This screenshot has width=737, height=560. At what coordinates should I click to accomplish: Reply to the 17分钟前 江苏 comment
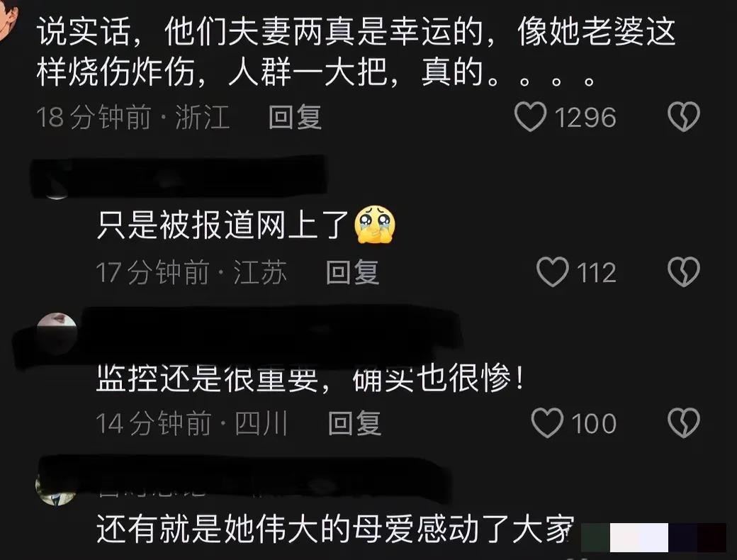[352, 272]
